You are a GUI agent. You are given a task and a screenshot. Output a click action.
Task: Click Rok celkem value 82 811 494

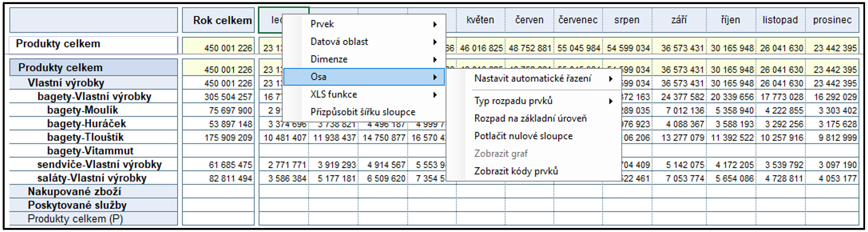(x=218, y=179)
